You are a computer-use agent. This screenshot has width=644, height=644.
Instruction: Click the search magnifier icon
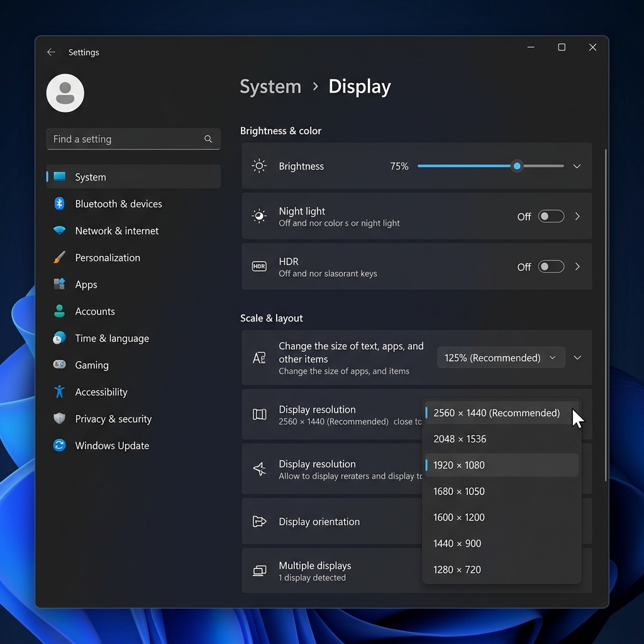208,139
